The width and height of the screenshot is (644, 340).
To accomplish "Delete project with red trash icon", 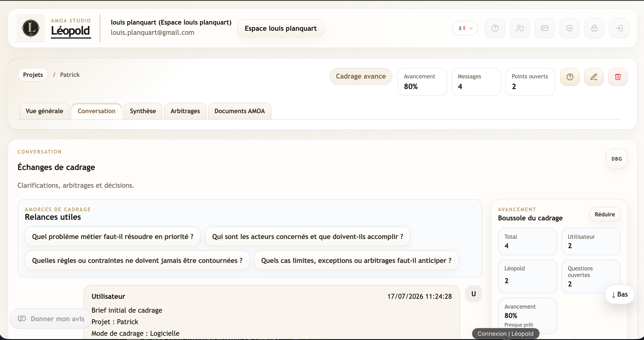I will (618, 77).
